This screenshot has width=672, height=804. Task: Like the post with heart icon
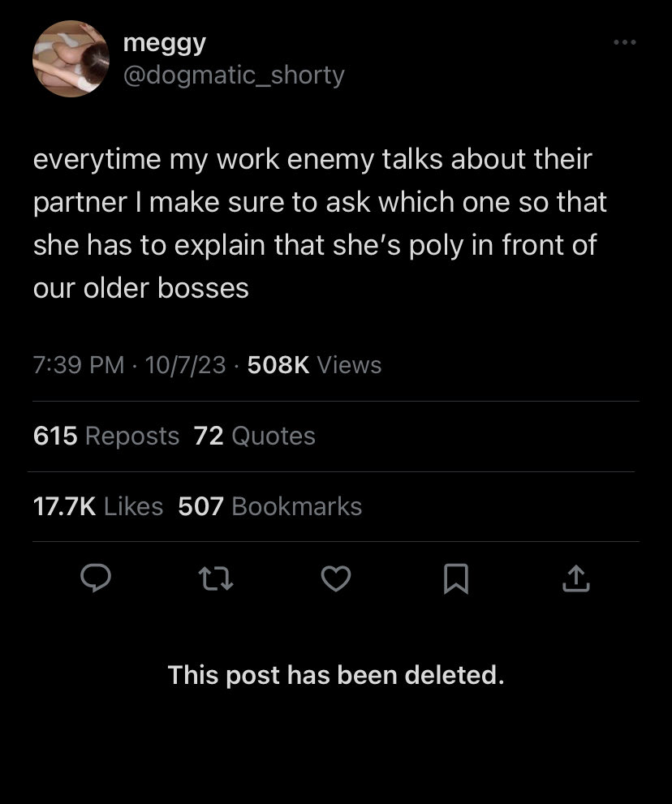[335, 578]
